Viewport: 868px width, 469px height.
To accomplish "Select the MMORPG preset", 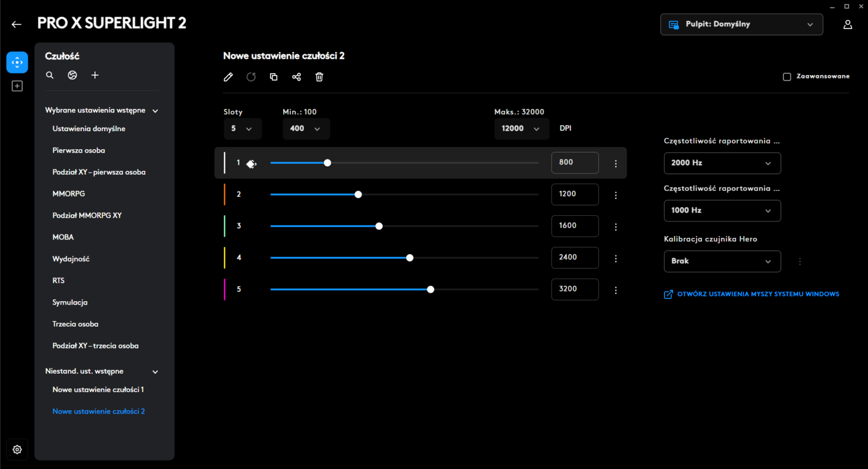I will 68,194.
